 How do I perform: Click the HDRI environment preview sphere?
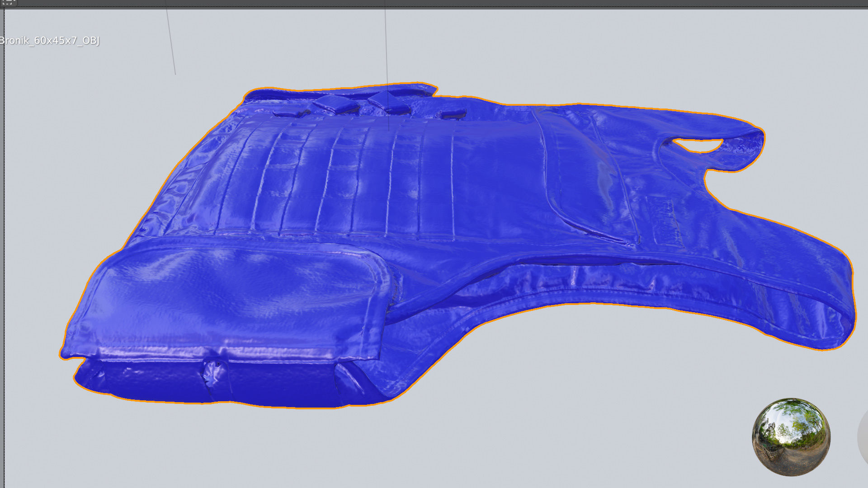(791, 437)
